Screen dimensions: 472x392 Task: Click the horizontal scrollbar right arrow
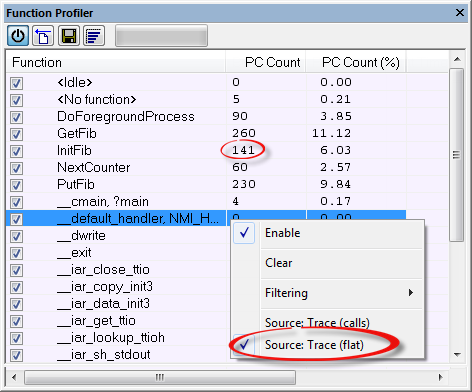coord(441,377)
